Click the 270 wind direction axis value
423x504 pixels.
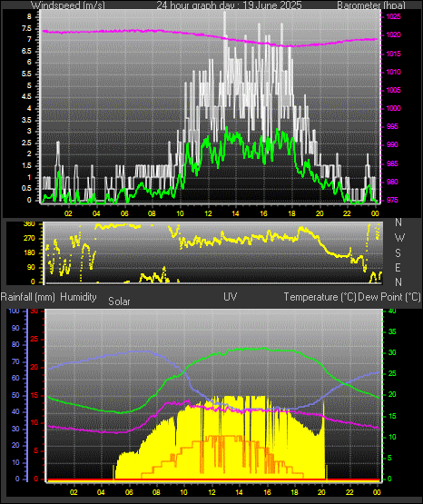click(x=29, y=239)
